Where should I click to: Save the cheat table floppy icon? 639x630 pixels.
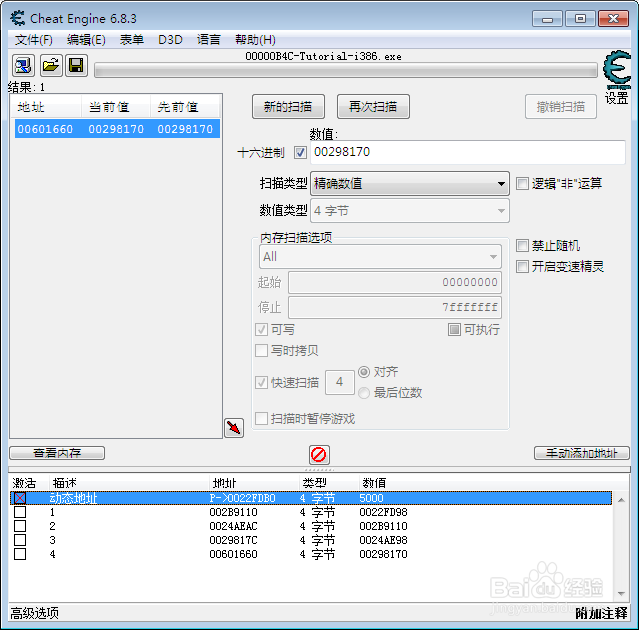pyautogui.click(x=76, y=65)
